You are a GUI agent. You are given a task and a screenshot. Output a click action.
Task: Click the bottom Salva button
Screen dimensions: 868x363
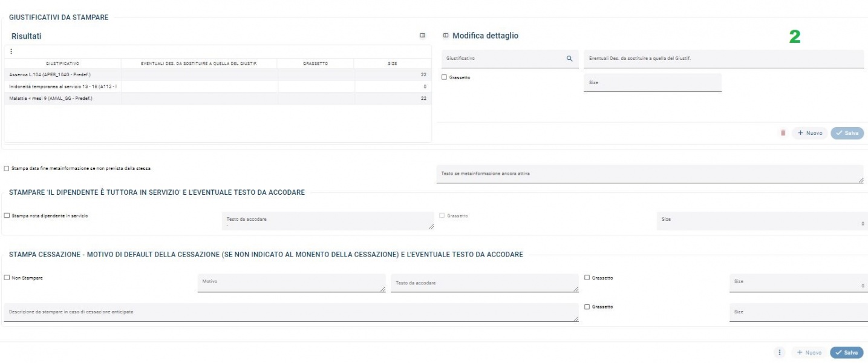point(846,353)
